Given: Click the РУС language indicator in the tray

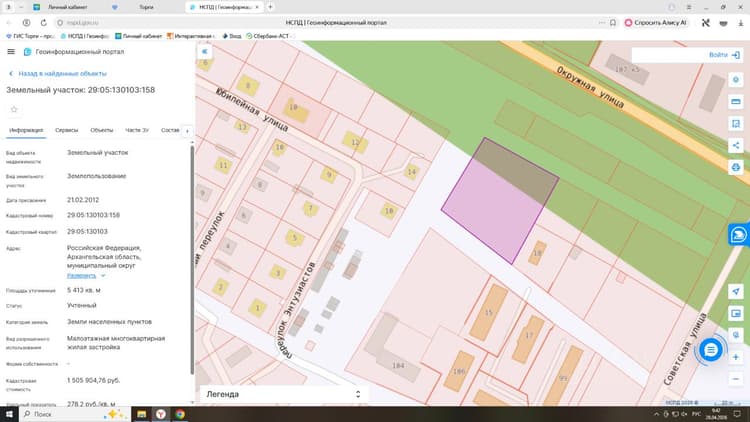Looking at the screenshot, I should pos(696,414).
